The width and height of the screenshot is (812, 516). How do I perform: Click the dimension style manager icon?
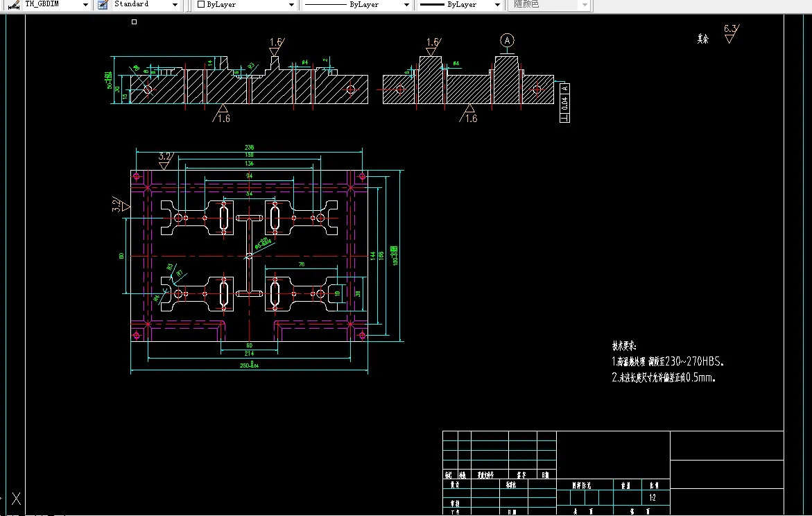point(14,5)
